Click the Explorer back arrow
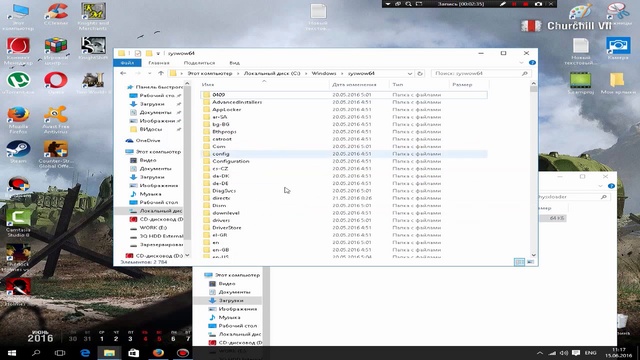 coord(123,73)
